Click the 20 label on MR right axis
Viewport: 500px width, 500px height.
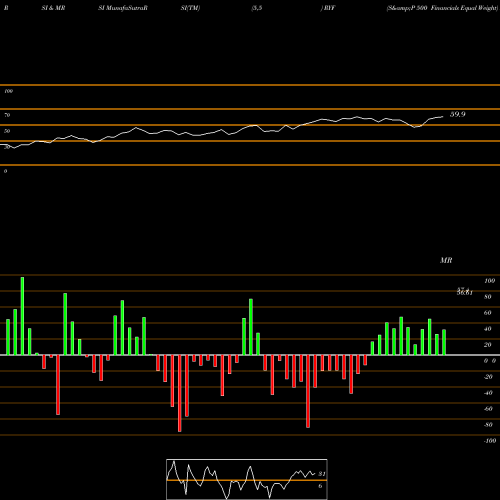pyautogui.click(x=488, y=345)
